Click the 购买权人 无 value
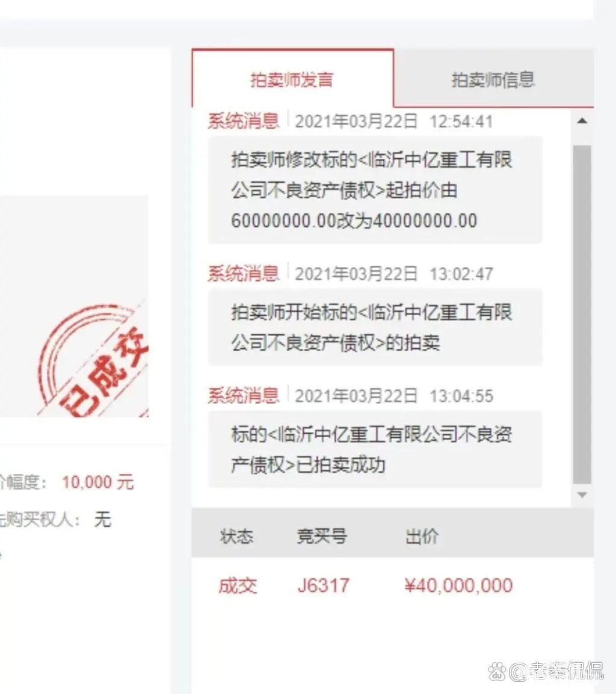The image size is (616, 694). [x=102, y=519]
